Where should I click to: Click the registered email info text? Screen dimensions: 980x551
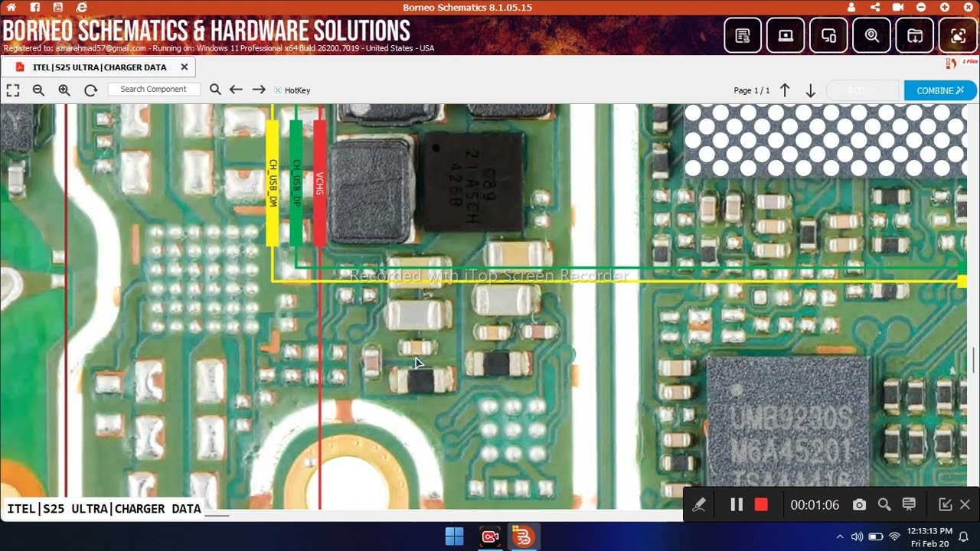[219, 48]
